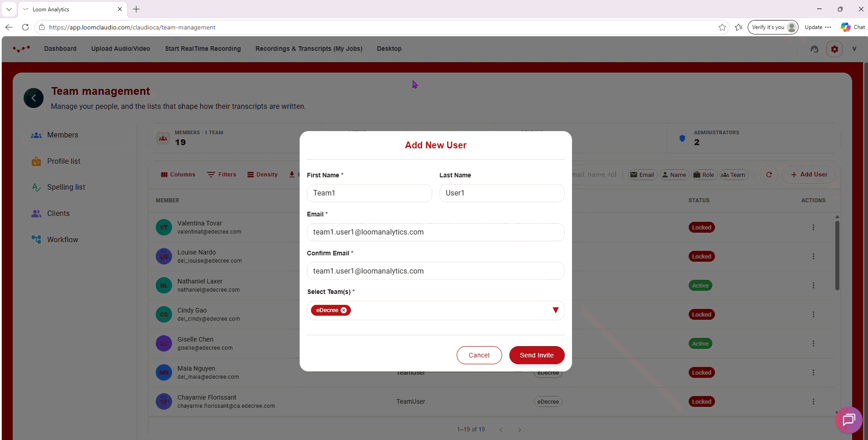Open the table Filters option
Viewport: 868px width, 440px height.
click(222, 175)
